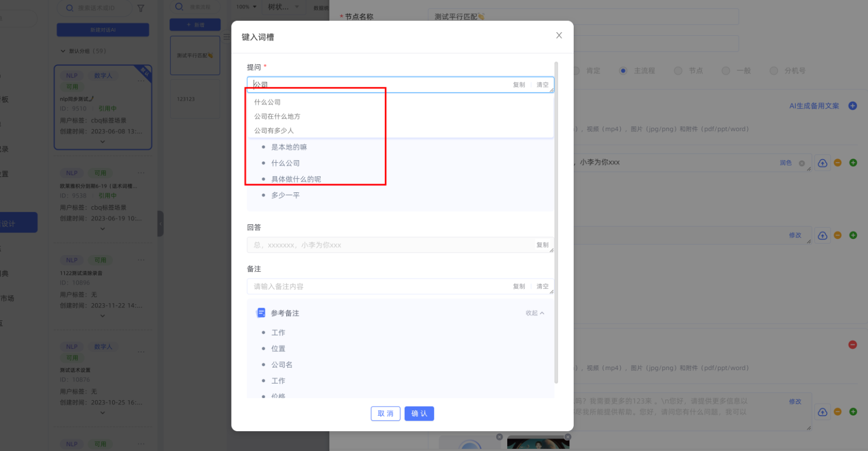
Task: Click green plus icon in 小李为你xxx row
Action: point(853,163)
